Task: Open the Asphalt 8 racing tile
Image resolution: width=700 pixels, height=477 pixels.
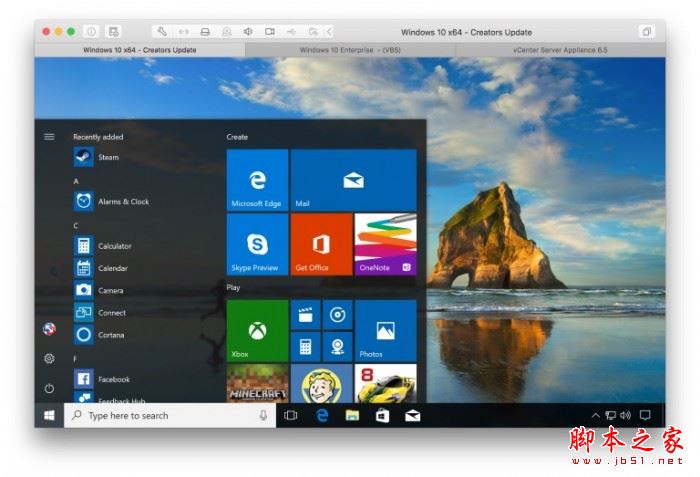Action: (385, 384)
